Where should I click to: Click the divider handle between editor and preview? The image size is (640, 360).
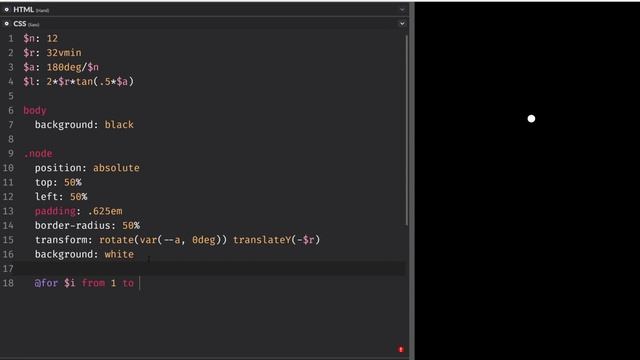(x=412, y=180)
